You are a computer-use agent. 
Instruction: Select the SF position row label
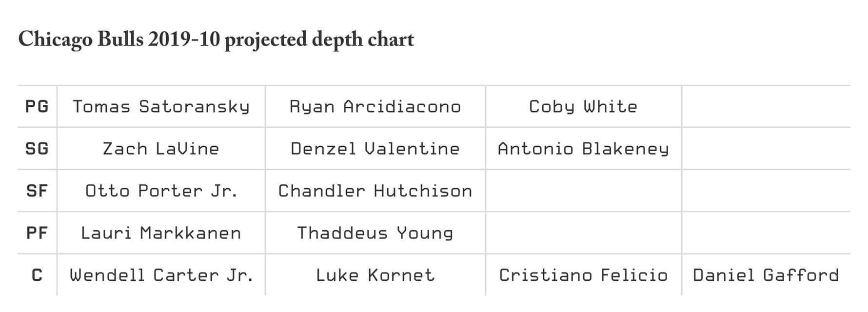37,191
